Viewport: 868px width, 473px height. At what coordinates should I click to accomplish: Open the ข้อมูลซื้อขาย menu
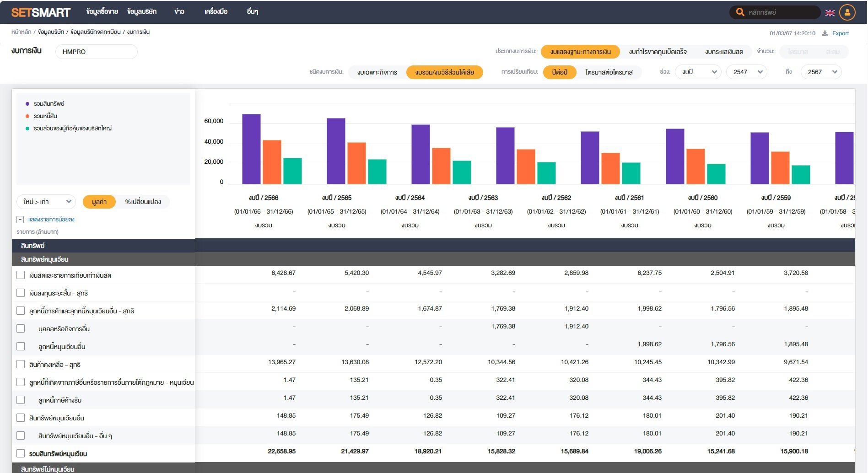tap(102, 12)
